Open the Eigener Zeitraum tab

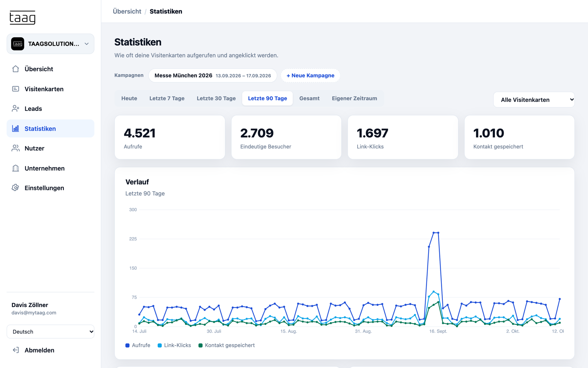(x=354, y=98)
